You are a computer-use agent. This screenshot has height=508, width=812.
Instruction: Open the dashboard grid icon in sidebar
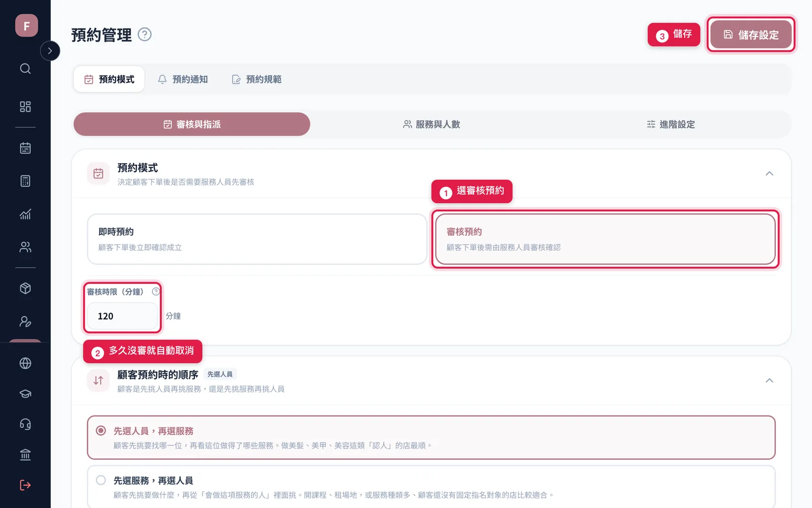(25, 107)
